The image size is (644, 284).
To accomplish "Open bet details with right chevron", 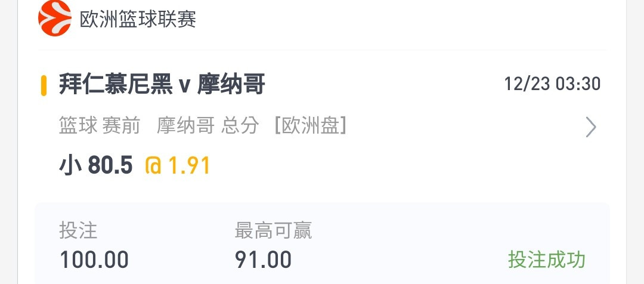I will (590, 127).
